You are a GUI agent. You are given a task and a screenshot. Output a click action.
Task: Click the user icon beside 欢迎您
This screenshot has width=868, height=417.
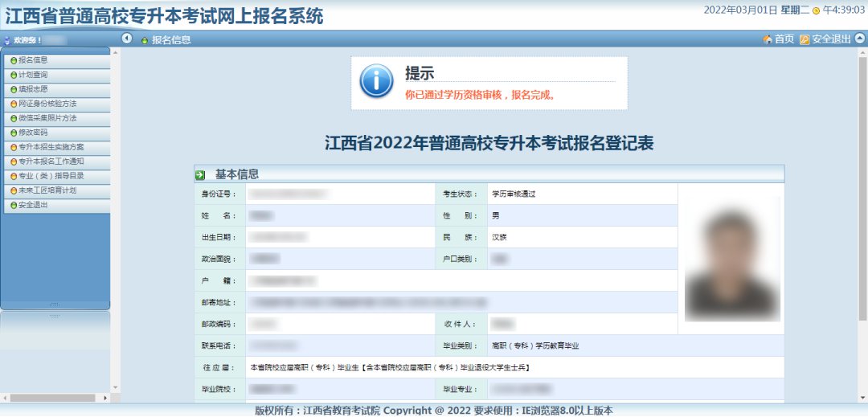tap(7, 39)
